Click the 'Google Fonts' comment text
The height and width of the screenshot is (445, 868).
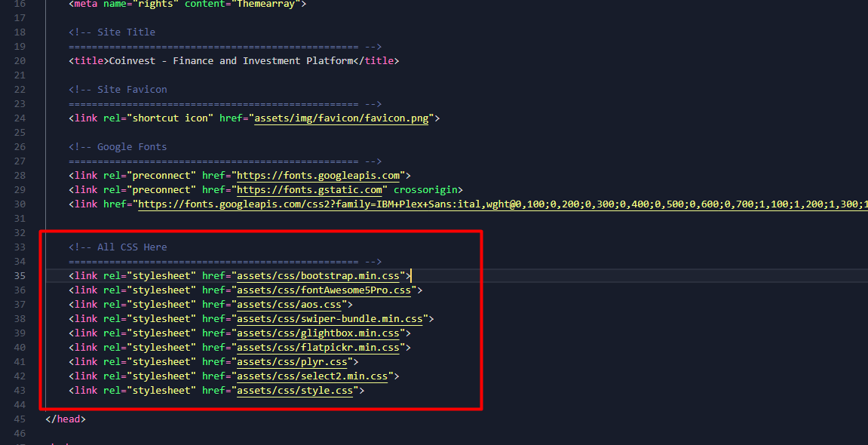pos(132,146)
